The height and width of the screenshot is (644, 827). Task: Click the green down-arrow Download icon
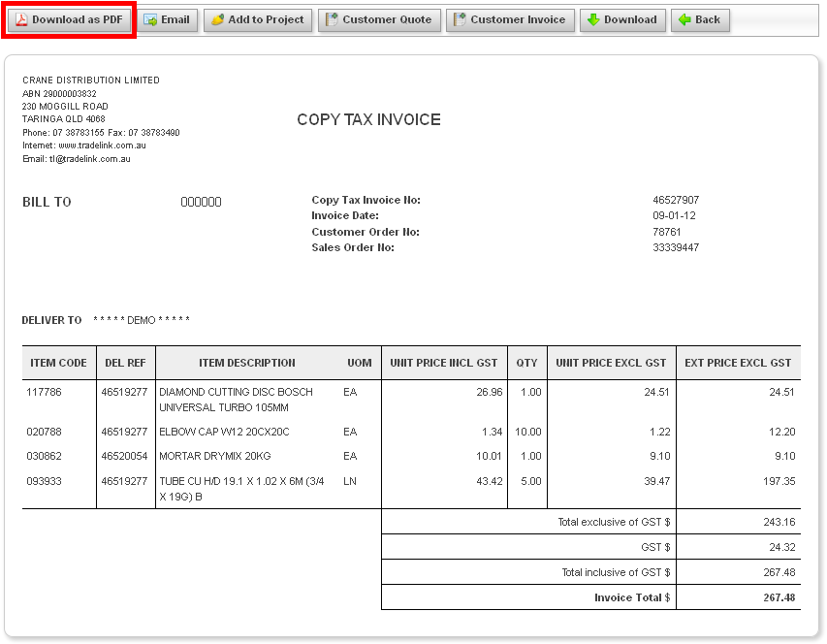point(593,20)
